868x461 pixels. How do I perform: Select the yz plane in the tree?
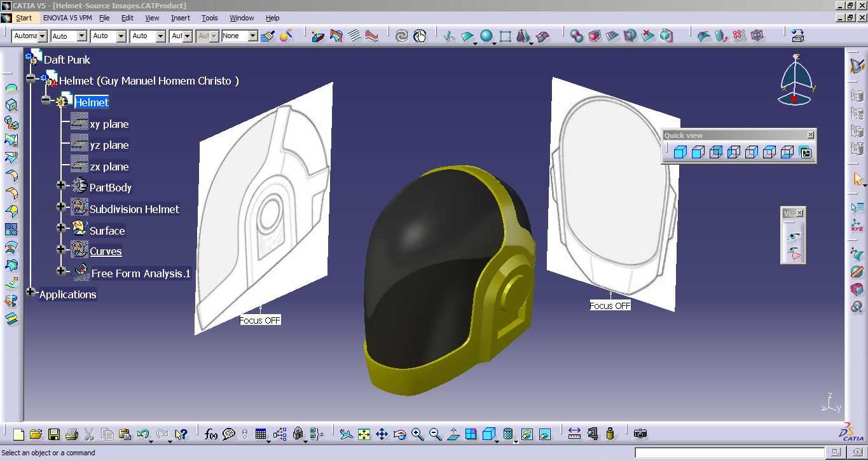tap(109, 145)
